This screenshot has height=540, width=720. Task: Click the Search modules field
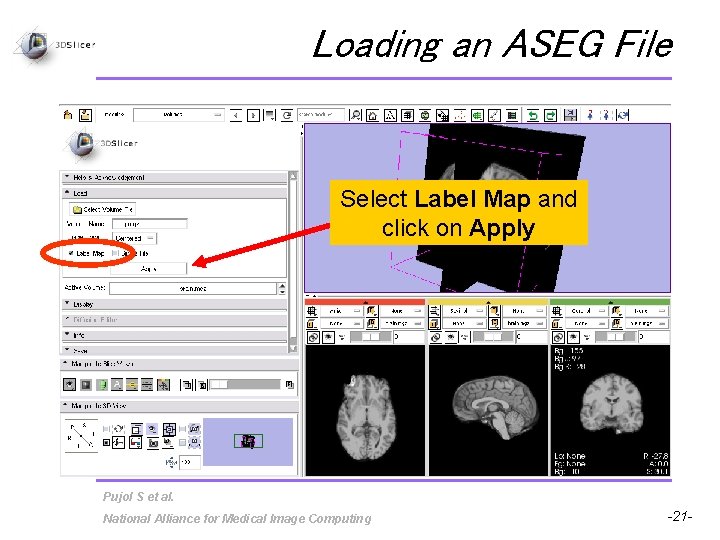point(321,114)
